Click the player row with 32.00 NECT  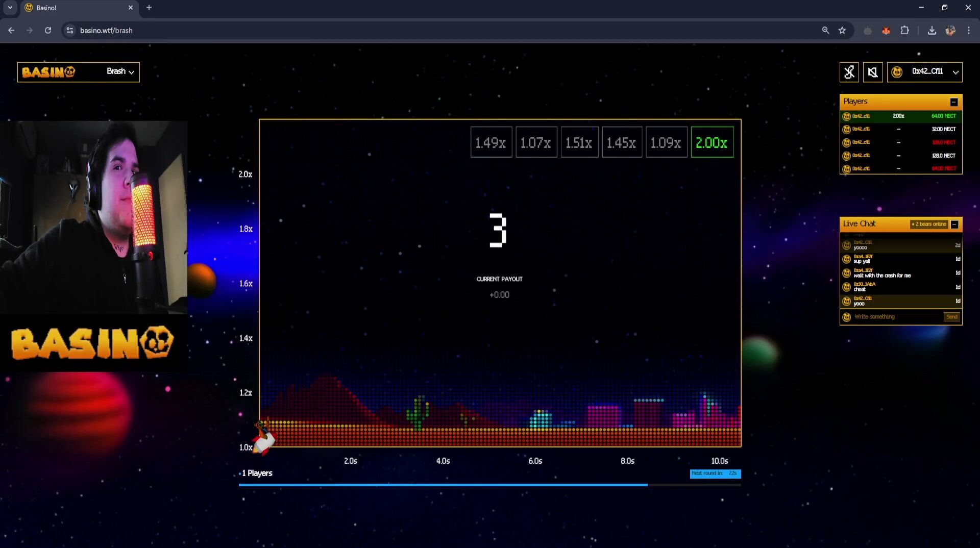(901, 129)
